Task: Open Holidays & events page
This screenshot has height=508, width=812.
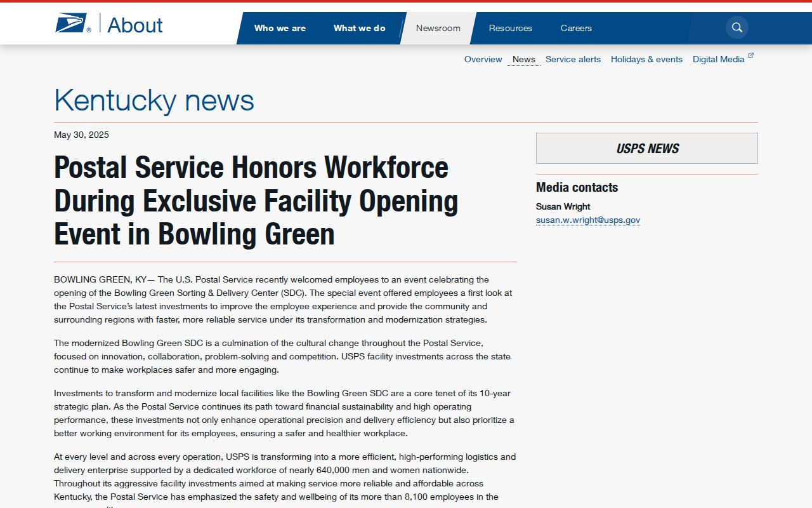Action: (x=646, y=59)
